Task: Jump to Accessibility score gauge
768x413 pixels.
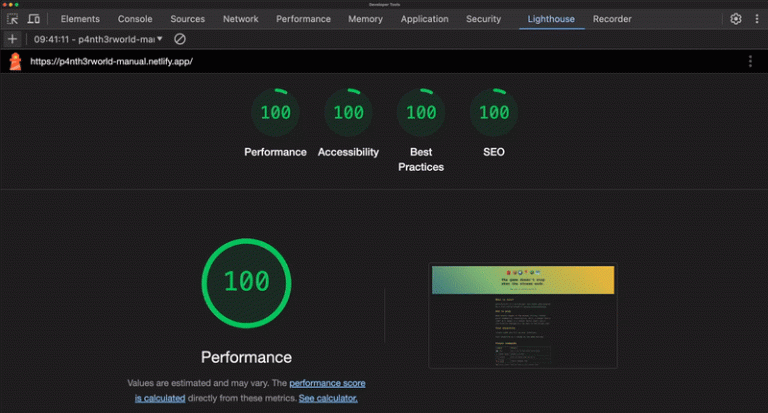Action: pyautogui.click(x=348, y=113)
